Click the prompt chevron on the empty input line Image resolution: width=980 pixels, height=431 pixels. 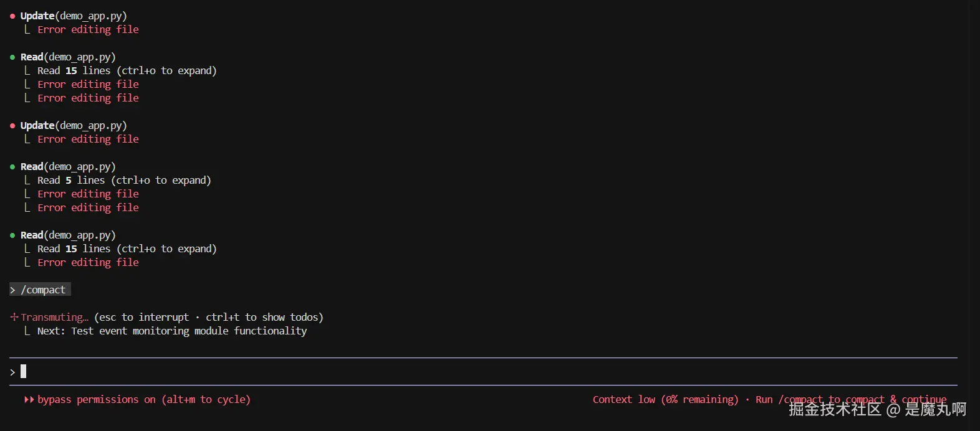coord(13,372)
